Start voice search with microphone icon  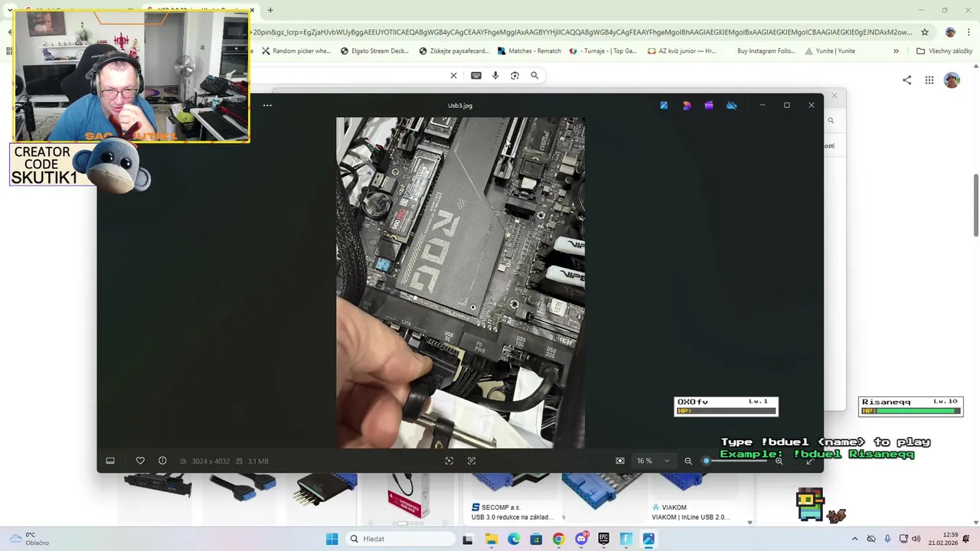point(495,75)
